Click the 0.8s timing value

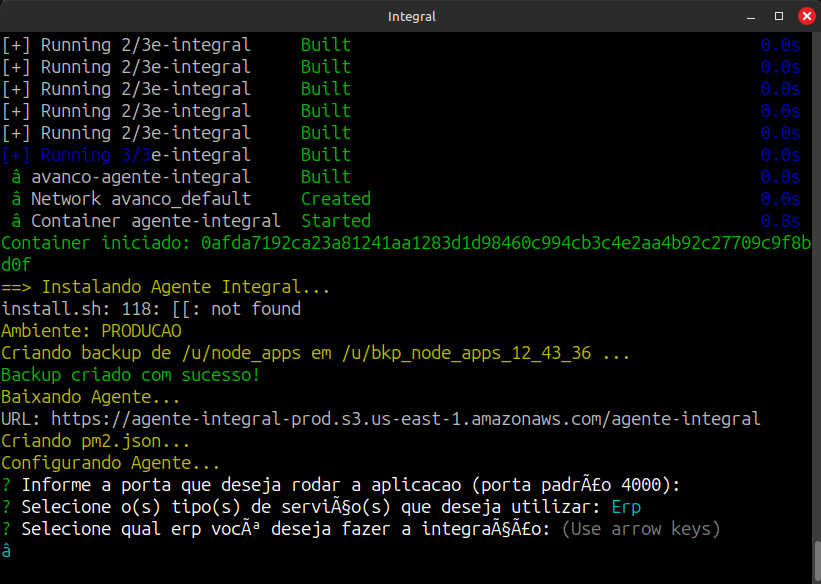(780, 221)
